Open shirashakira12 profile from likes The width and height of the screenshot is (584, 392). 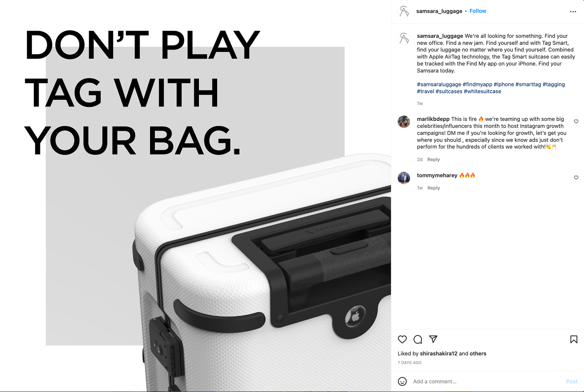pos(439,353)
